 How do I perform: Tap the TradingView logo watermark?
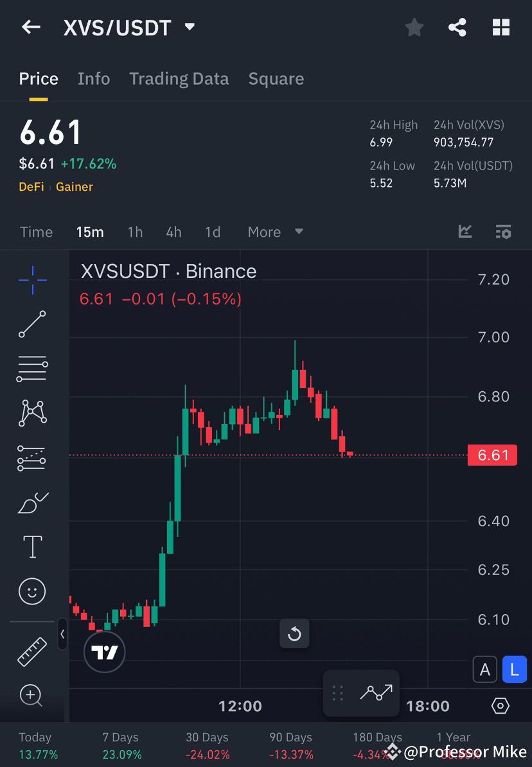point(104,651)
